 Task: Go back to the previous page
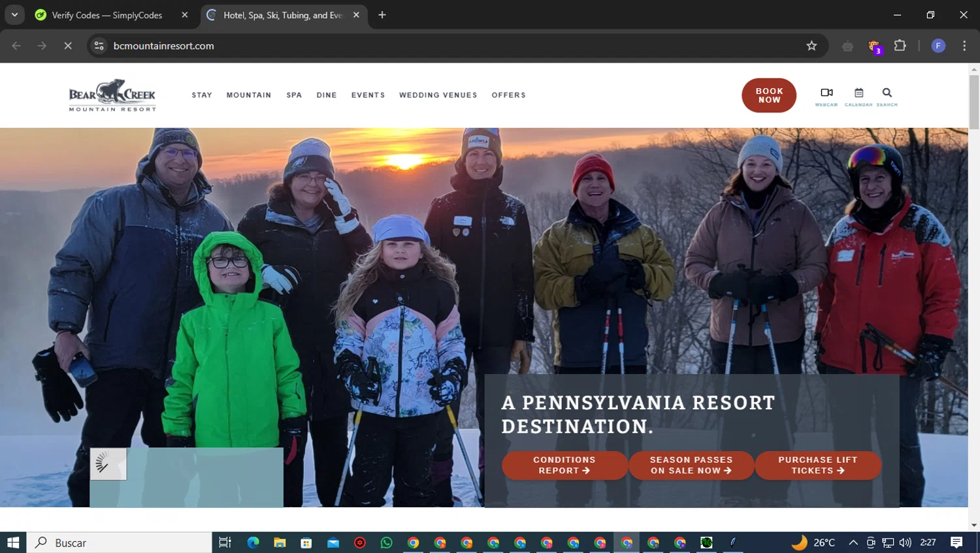pos(16,46)
